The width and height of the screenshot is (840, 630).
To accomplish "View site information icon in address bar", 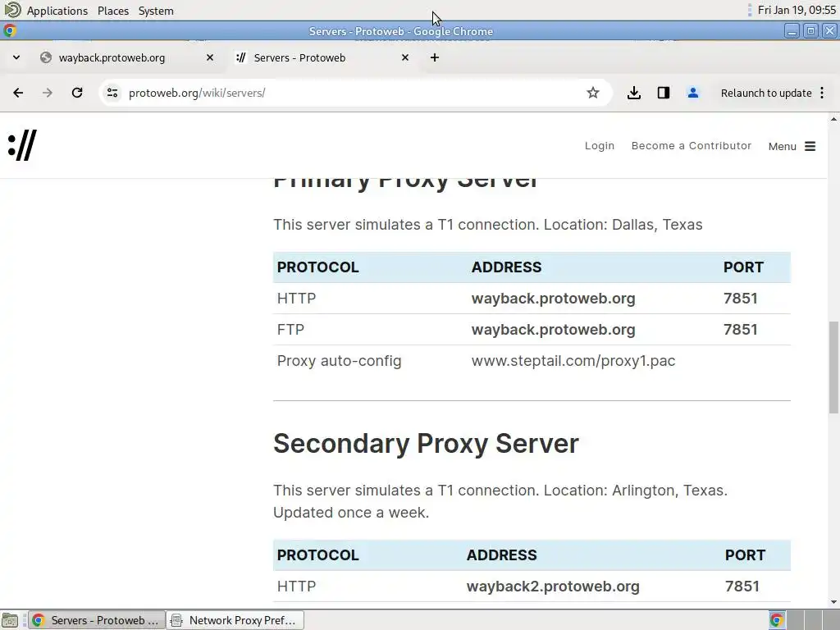I will (112, 93).
